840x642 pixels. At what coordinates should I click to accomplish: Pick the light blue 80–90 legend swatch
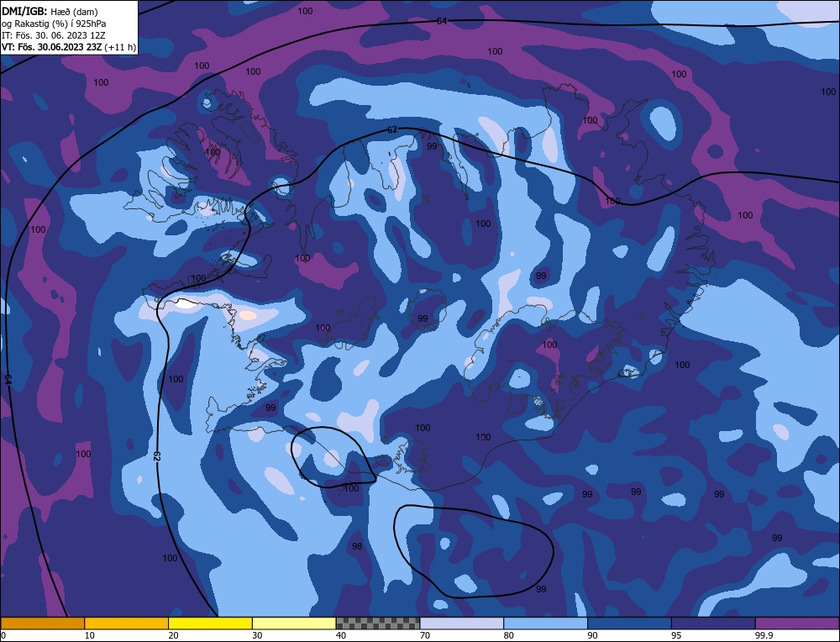pos(545,623)
